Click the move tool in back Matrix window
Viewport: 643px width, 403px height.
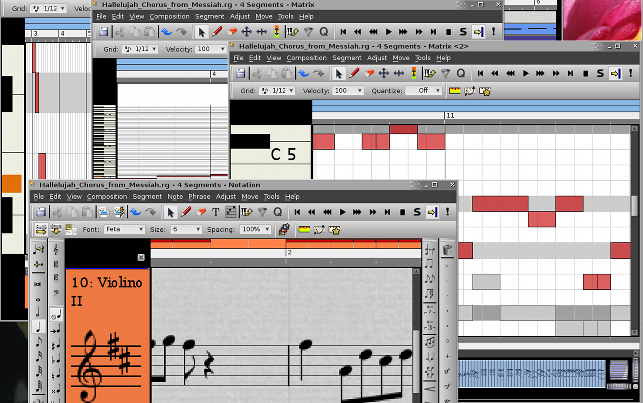pos(246,32)
